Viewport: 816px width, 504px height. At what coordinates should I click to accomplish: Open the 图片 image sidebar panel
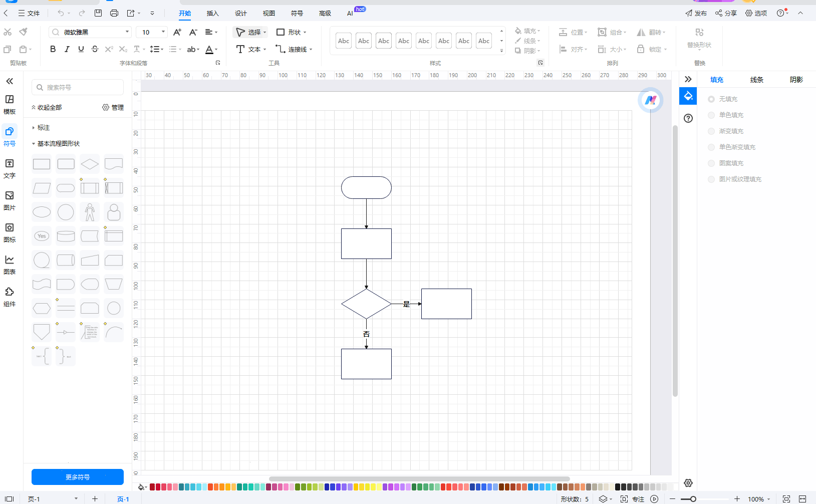10,201
